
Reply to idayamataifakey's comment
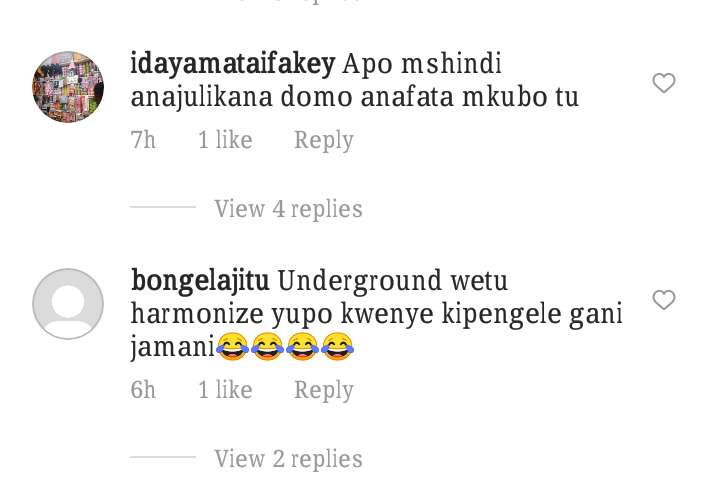click(x=324, y=140)
